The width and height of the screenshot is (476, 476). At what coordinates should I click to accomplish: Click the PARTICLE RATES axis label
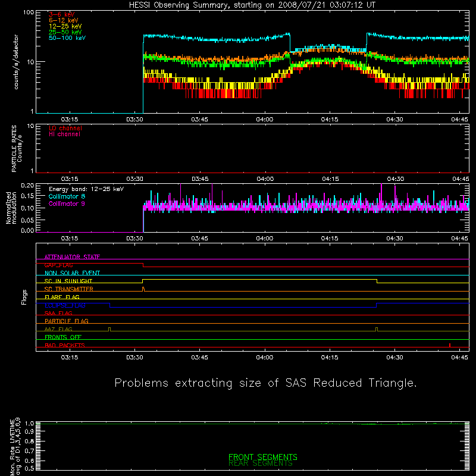pos(14,149)
